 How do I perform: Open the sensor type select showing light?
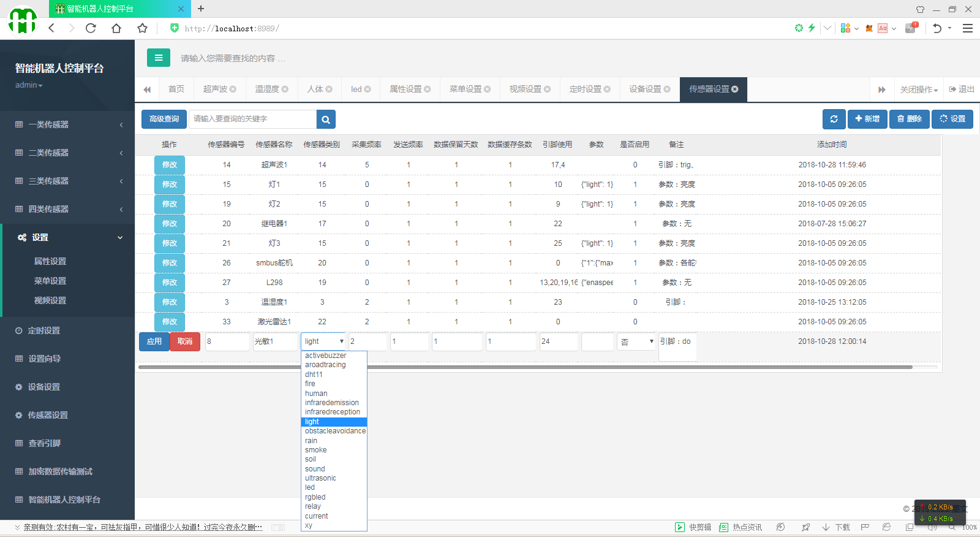(323, 341)
